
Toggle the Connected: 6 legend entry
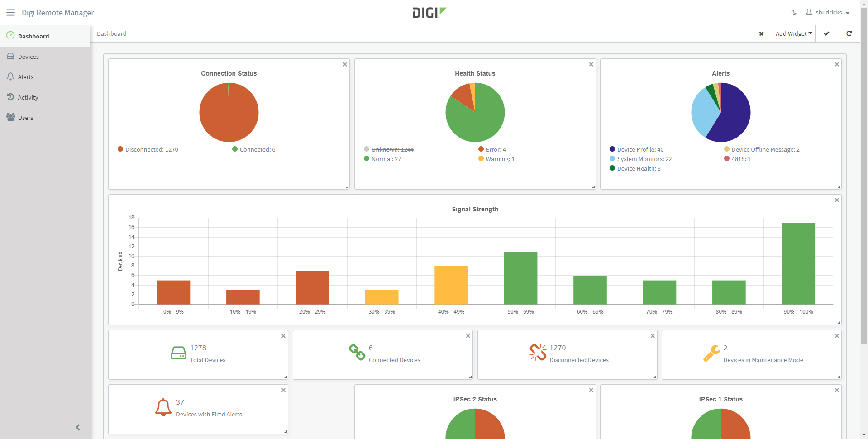point(254,149)
